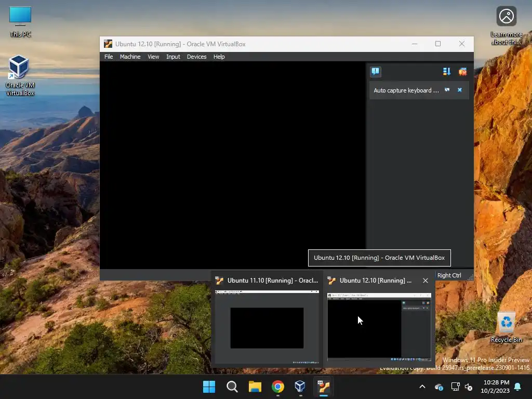Select the This PC desktop icon
The height and width of the screenshot is (399, 532).
pos(20,22)
